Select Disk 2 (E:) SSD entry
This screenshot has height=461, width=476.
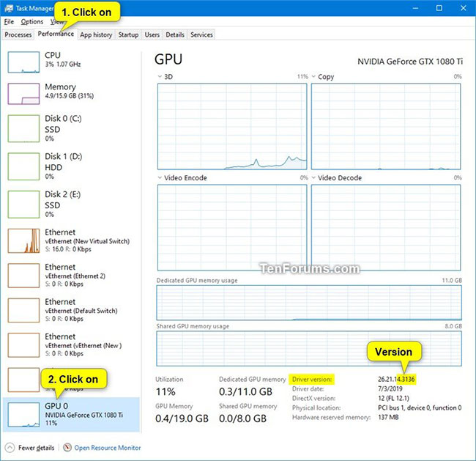[71, 204]
